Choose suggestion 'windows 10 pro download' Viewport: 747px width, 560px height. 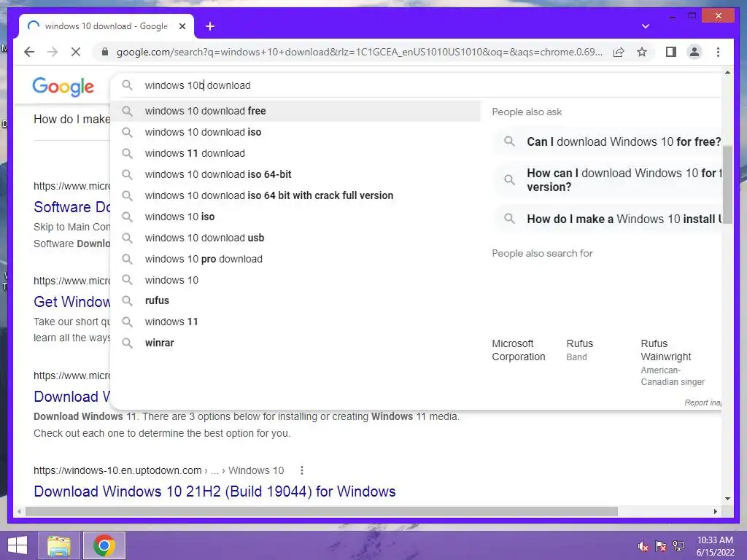coord(295,259)
